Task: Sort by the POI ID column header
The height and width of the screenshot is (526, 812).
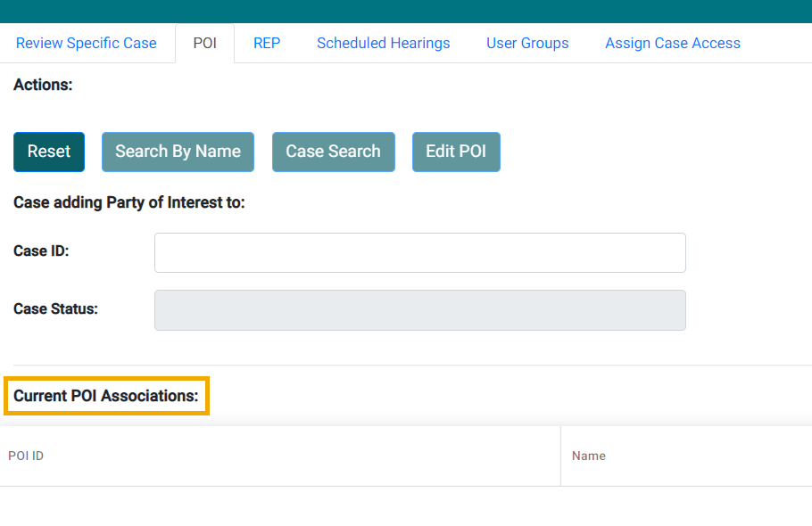Action: 26,456
